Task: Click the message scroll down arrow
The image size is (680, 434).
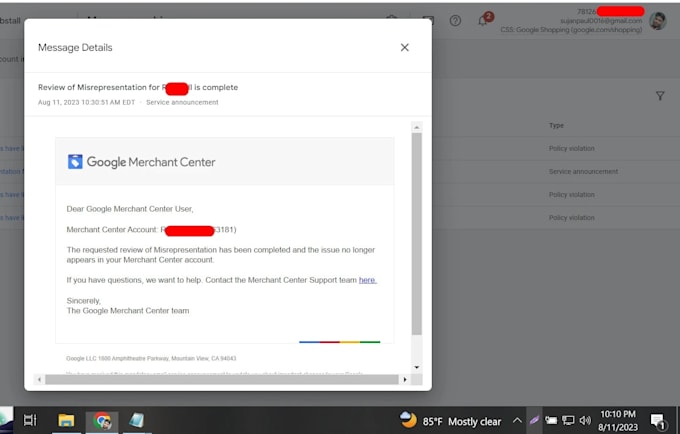Action: coord(416,367)
